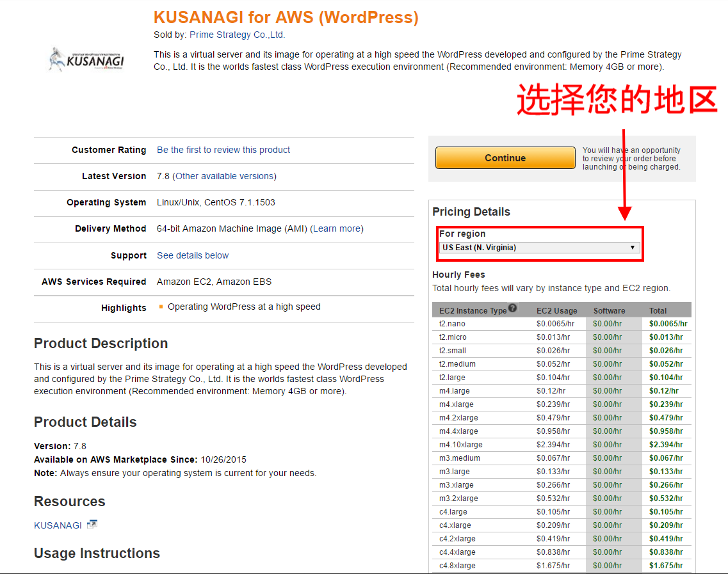
Task: Click the 10/26/2015 availability date
Action: click(x=223, y=460)
